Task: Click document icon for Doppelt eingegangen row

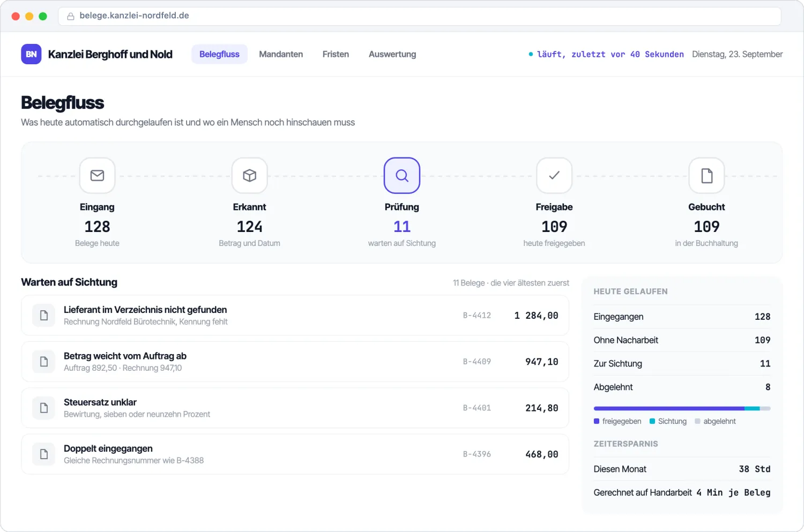Action: 44,454
